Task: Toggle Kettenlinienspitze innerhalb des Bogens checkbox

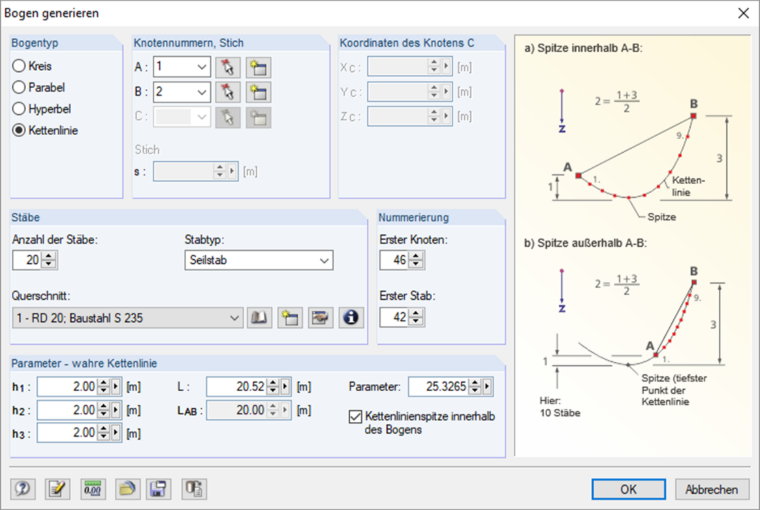Action: coord(355,416)
